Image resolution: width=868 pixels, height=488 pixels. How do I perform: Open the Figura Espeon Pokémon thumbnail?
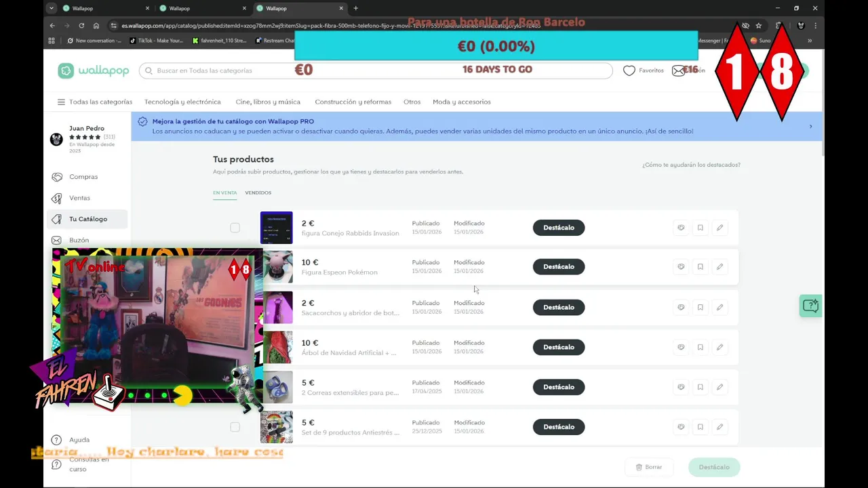277,267
